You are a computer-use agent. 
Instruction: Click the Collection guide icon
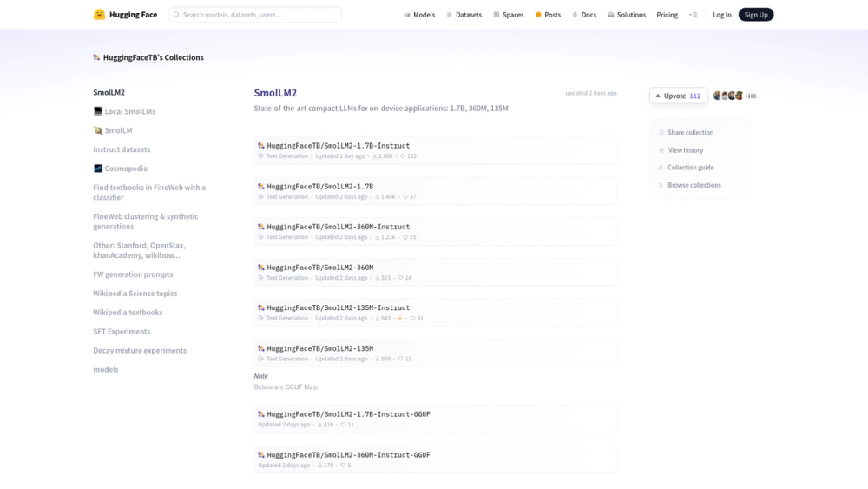[x=661, y=168]
